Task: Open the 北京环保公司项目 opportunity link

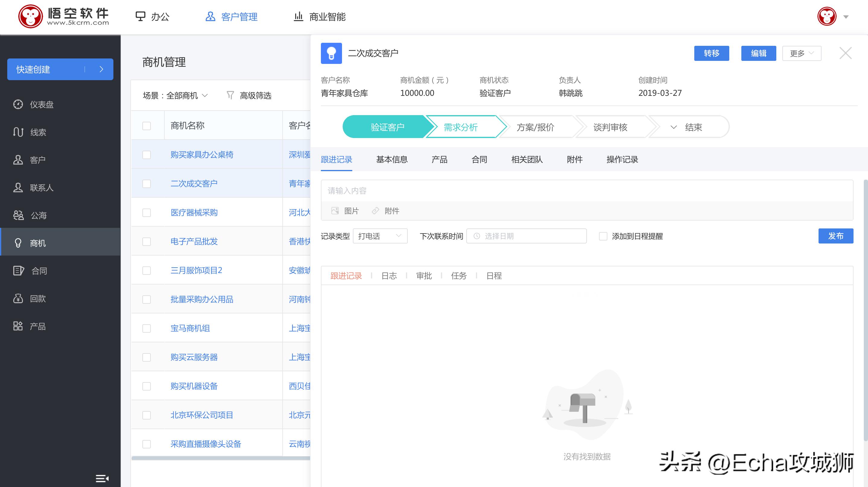Action: pos(201,415)
